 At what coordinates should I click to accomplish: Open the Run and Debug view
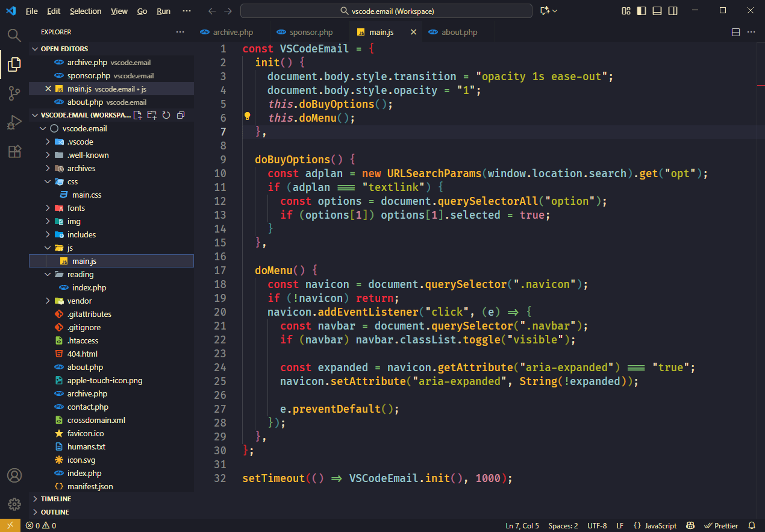14,122
